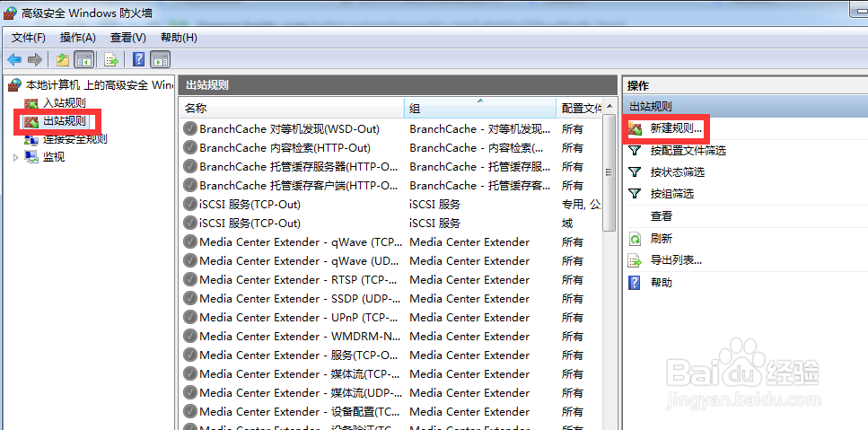Toggle the Show/Hide console tree toolbar icon
Screen dimensions: 868x430
click(83, 59)
